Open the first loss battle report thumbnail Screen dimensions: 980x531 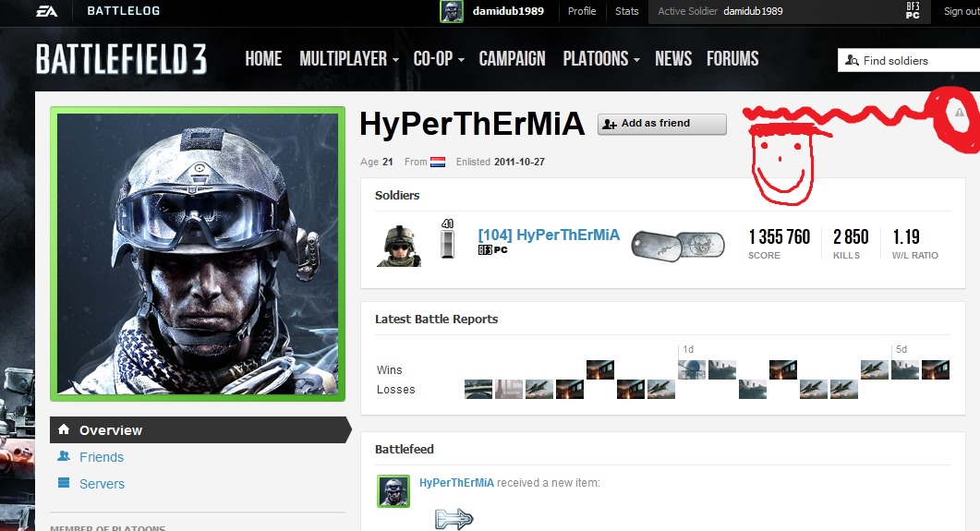pyautogui.click(x=478, y=389)
